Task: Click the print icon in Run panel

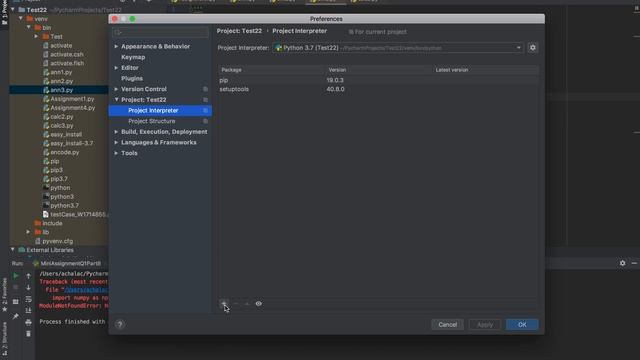Action: click(28, 322)
